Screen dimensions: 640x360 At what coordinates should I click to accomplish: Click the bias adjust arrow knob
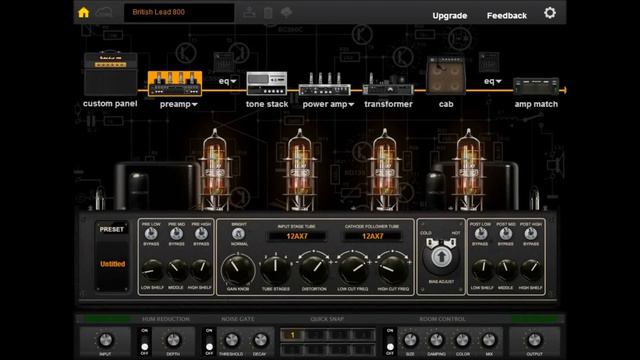click(x=441, y=257)
